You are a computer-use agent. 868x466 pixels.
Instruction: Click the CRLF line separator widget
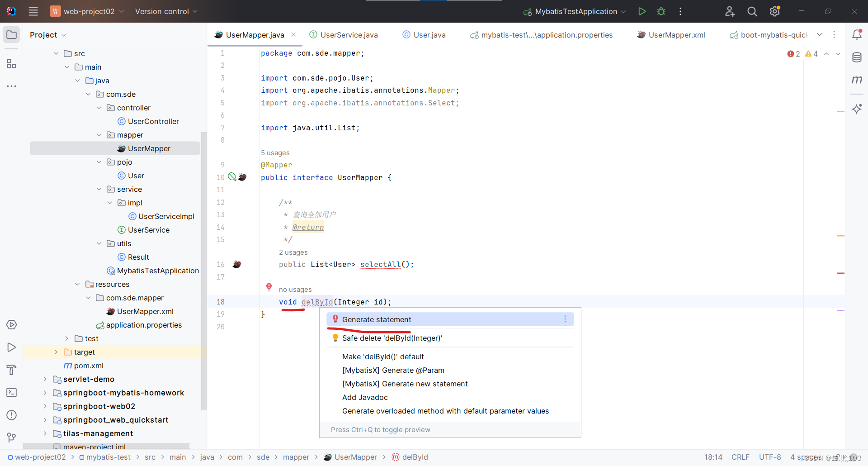(x=741, y=457)
